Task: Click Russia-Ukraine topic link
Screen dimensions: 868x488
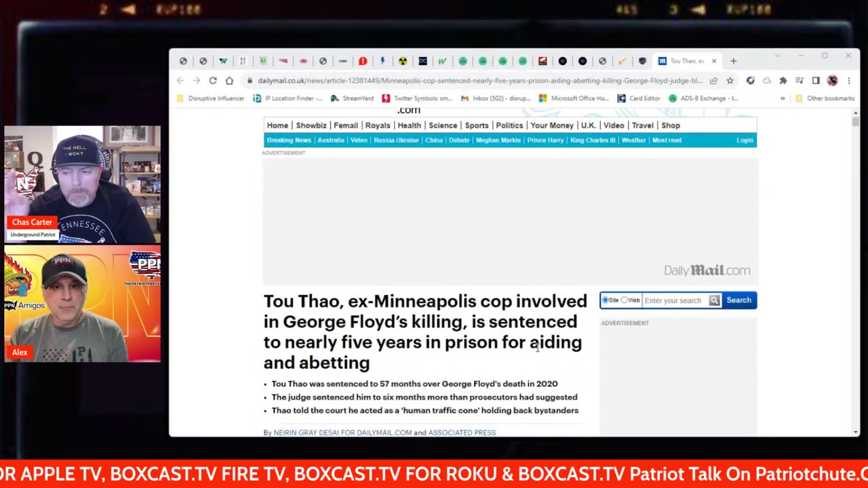Action: (396, 140)
